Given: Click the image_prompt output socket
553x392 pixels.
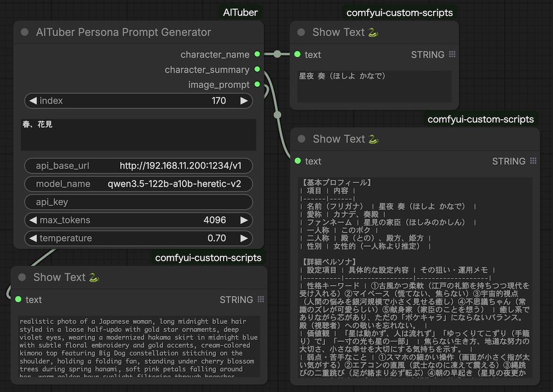Looking at the screenshot, I should 257,85.
